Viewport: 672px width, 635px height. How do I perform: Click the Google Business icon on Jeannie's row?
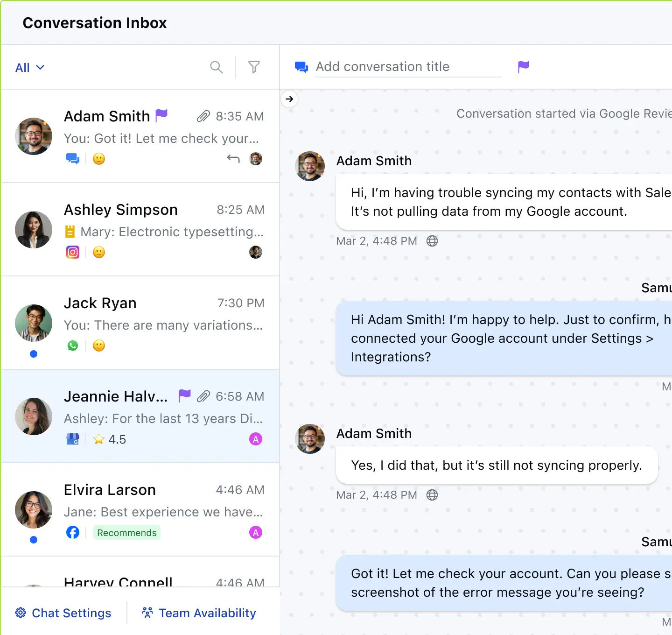[73, 439]
